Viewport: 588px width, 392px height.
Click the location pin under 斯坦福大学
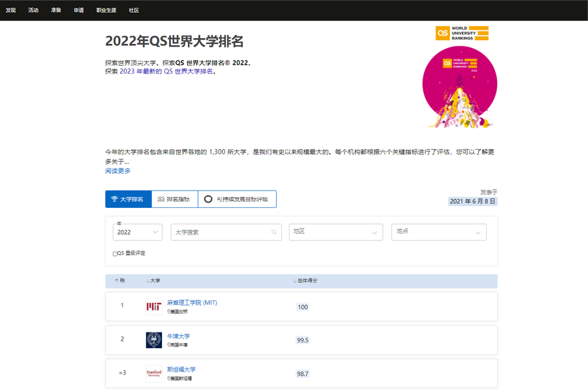coord(168,378)
